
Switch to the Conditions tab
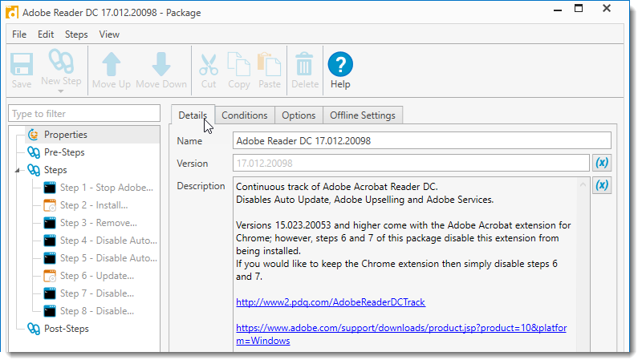point(244,115)
